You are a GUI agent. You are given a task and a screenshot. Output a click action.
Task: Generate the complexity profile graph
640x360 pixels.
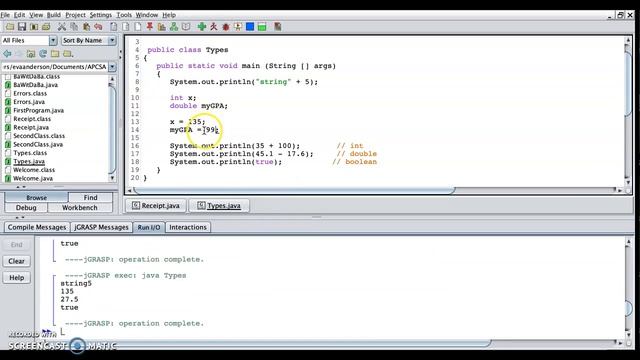(162, 27)
